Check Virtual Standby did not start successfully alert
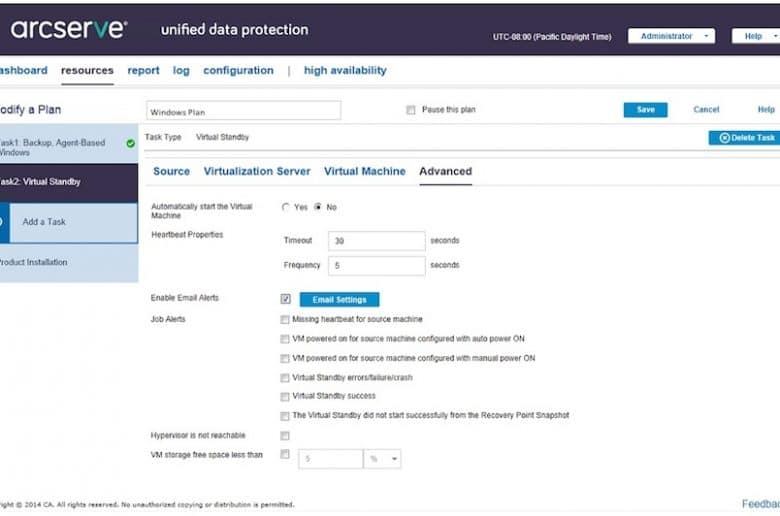Image resolution: width=780 pixels, height=516 pixels. tap(285, 416)
